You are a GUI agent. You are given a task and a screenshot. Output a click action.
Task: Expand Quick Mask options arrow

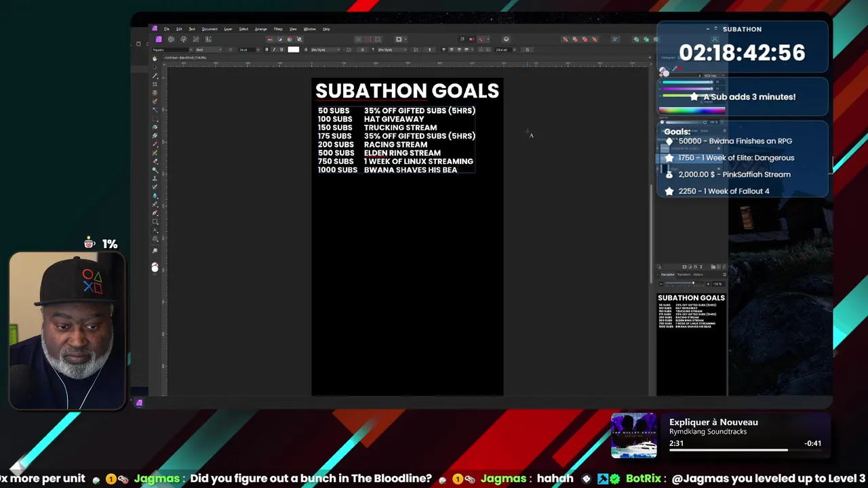pyautogui.click(x=406, y=39)
